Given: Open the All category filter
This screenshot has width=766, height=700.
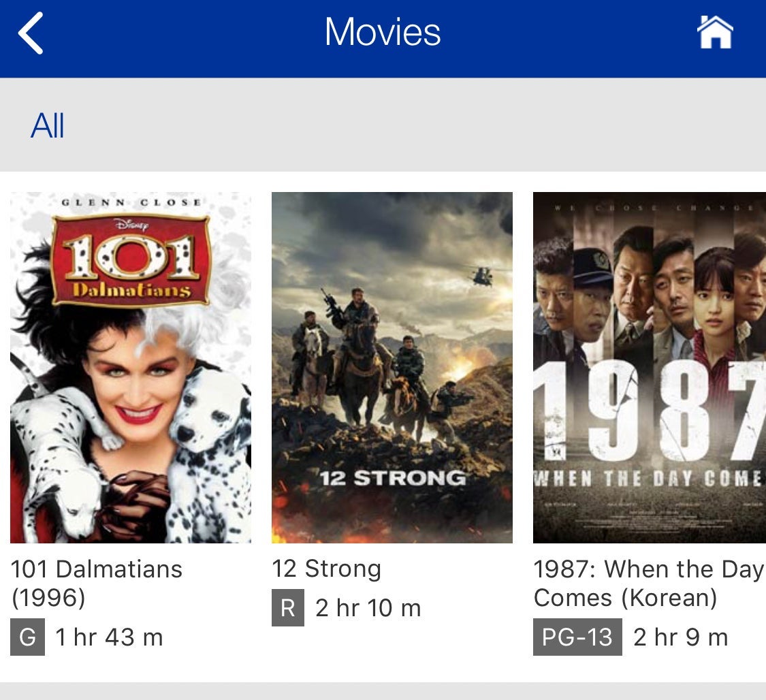Looking at the screenshot, I should 48,126.
